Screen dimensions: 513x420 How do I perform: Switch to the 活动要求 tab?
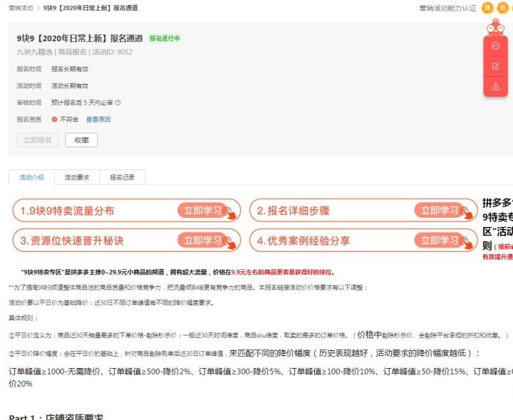pyautogui.click(x=76, y=177)
